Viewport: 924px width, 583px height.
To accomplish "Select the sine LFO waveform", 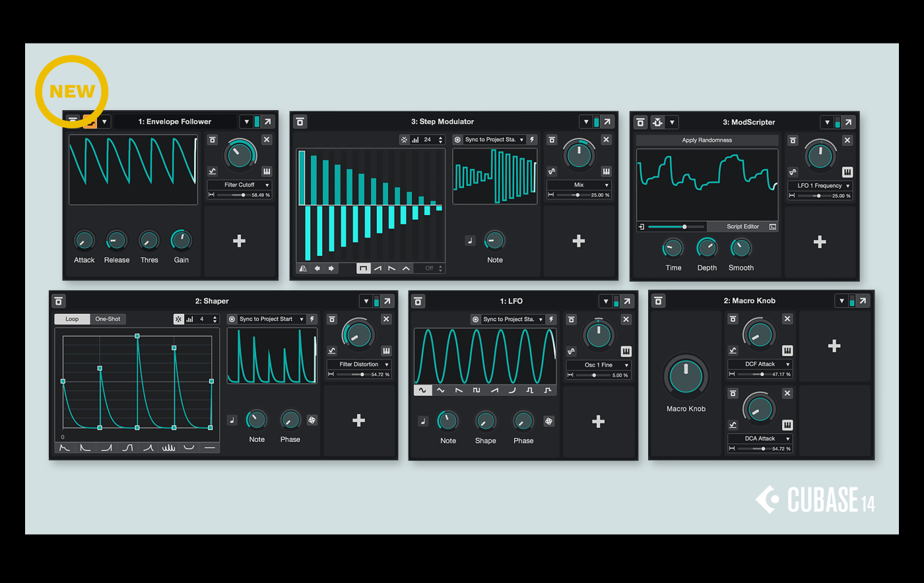I will pyautogui.click(x=422, y=390).
